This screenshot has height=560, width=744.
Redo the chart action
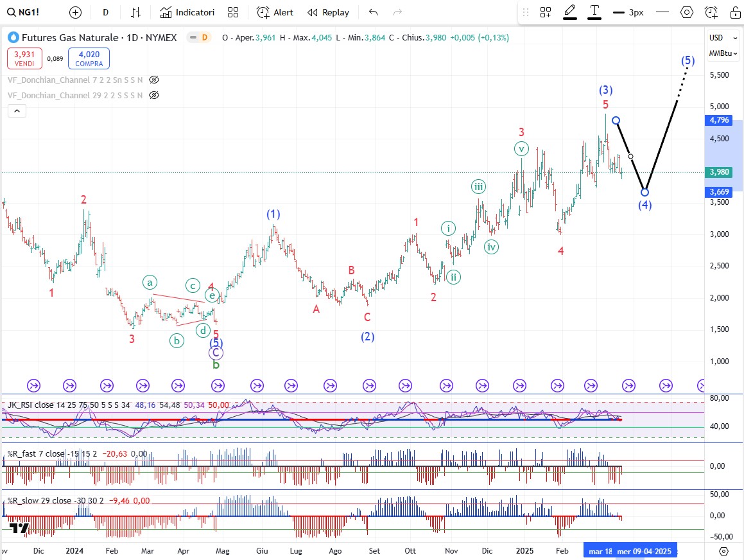coord(397,12)
